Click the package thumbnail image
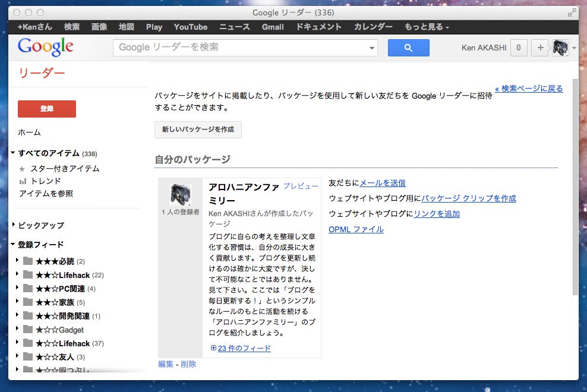The width and height of the screenshot is (587, 392). (x=181, y=194)
